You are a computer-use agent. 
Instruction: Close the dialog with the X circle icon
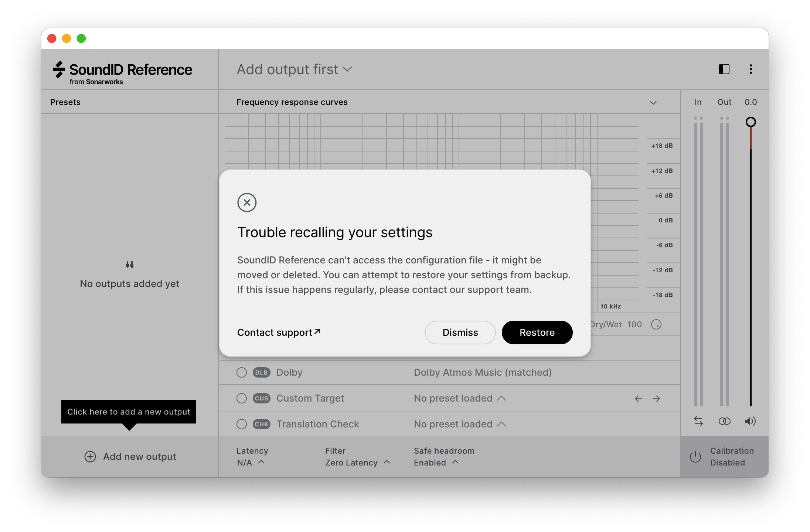click(x=247, y=202)
